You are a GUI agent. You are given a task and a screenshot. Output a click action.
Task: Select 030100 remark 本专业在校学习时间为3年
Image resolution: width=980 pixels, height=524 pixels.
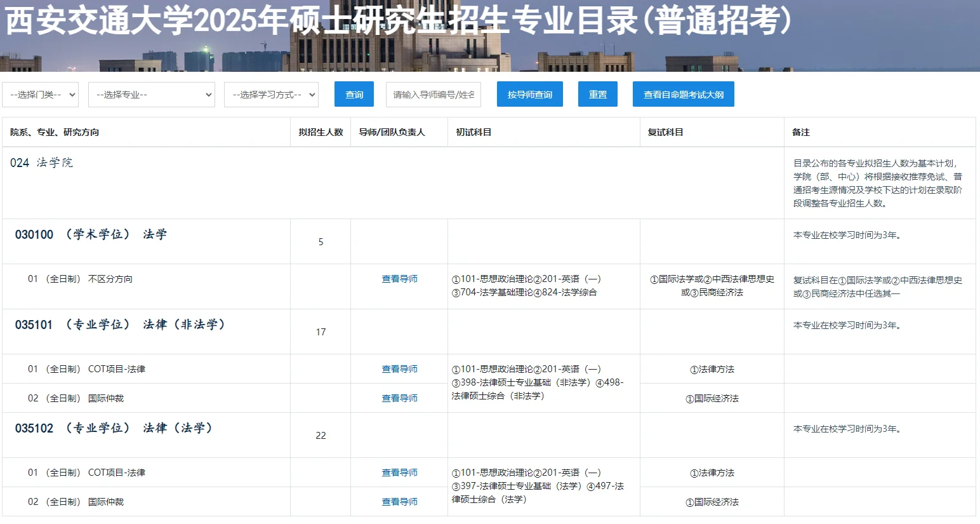(847, 235)
